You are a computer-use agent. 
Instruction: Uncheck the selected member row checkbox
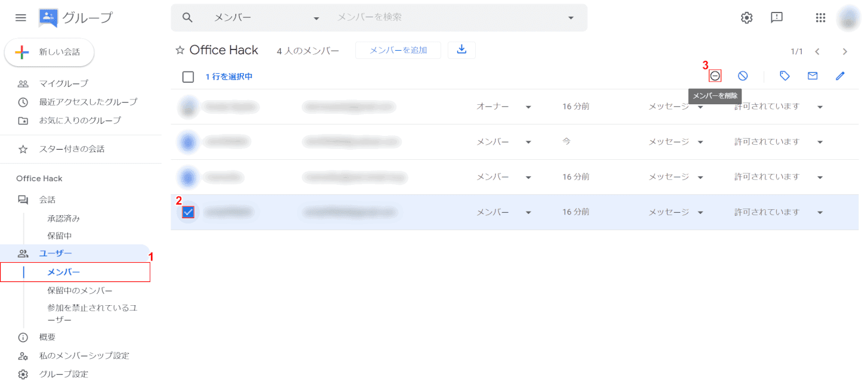tap(188, 212)
